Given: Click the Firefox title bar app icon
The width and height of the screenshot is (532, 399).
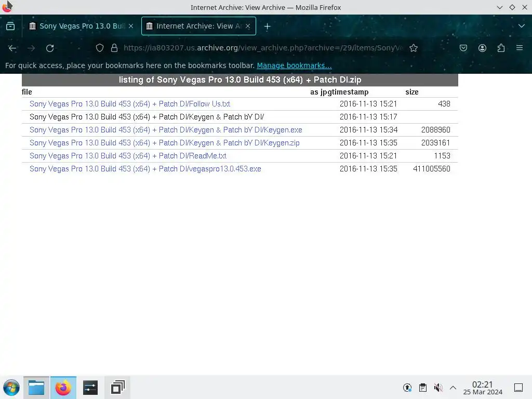Looking at the screenshot, I should click(x=7, y=6).
